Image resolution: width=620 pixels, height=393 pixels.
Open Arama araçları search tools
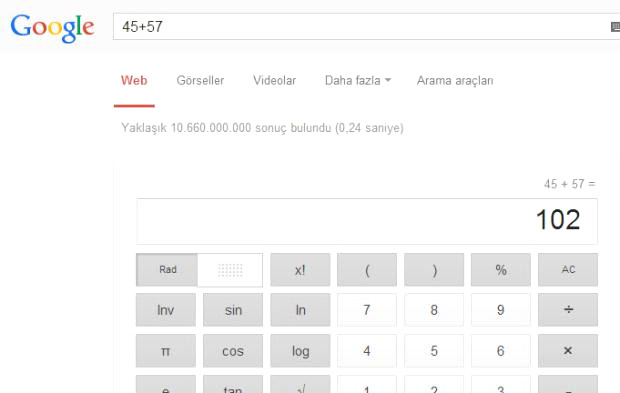pos(455,80)
